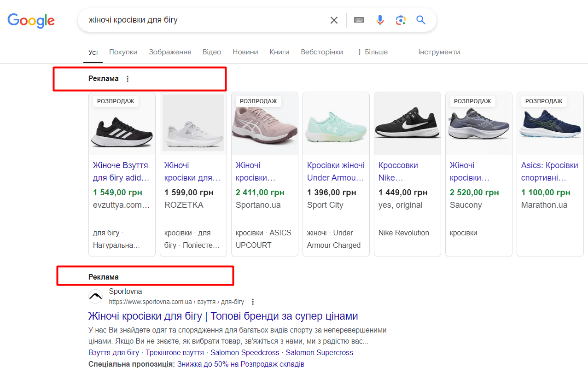Click the search query text field
The height and width of the screenshot is (374, 588).
203,20
